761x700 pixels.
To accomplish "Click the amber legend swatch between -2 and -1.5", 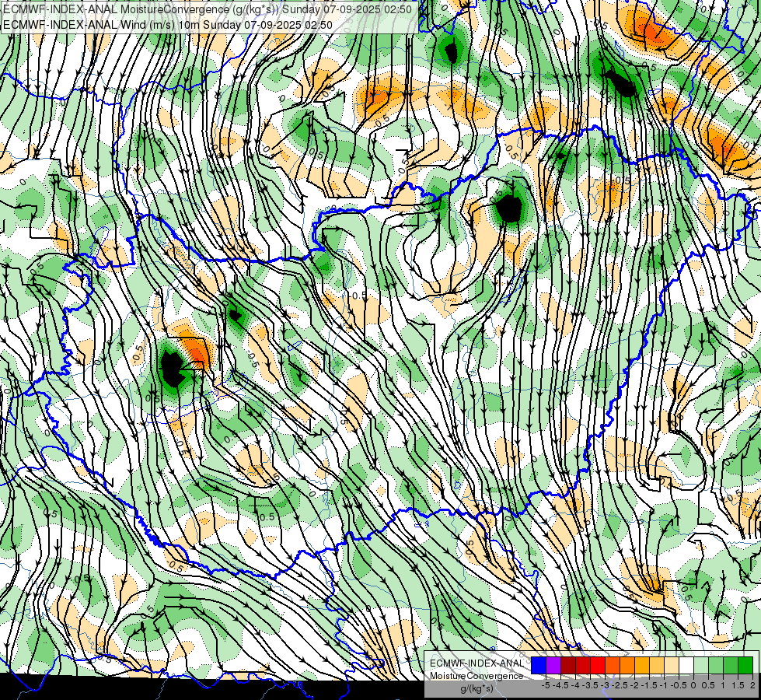I will [x=642, y=666].
